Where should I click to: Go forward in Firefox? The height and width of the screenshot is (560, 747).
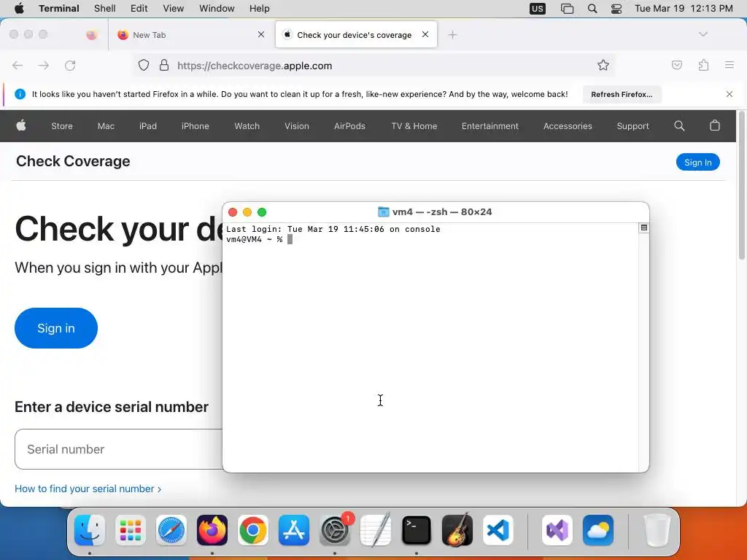click(x=44, y=65)
